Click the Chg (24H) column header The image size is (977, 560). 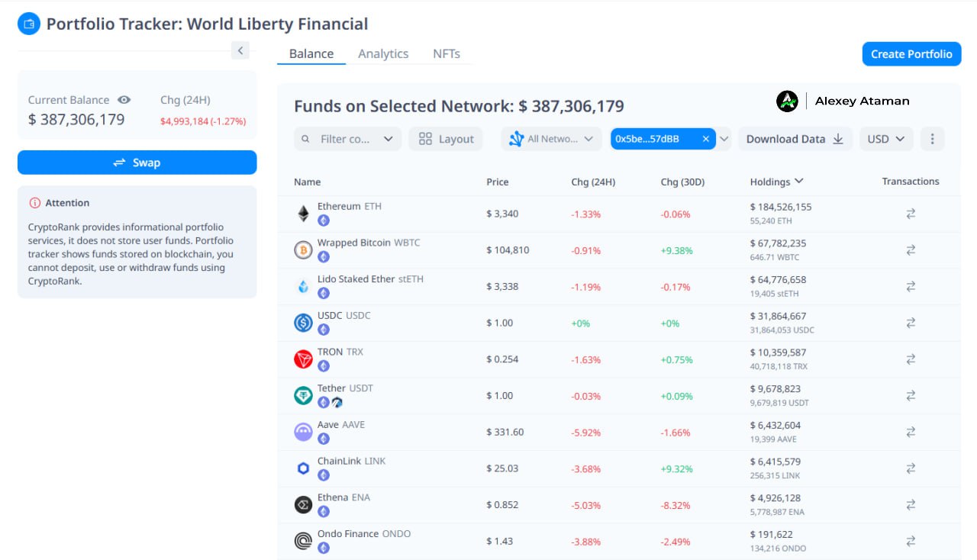coord(593,182)
